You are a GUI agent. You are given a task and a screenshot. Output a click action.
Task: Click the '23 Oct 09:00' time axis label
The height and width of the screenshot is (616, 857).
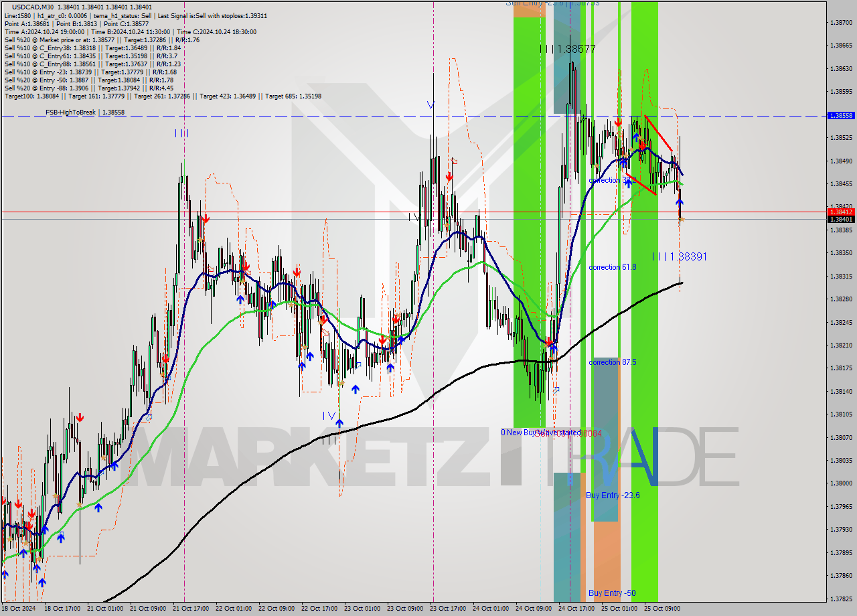pos(404,609)
